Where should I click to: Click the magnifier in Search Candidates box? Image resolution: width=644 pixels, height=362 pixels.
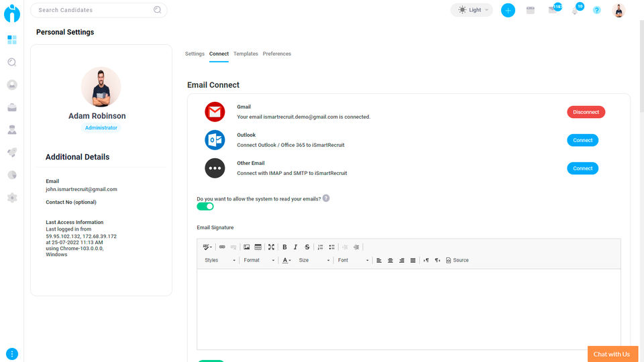click(x=157, y=10)
